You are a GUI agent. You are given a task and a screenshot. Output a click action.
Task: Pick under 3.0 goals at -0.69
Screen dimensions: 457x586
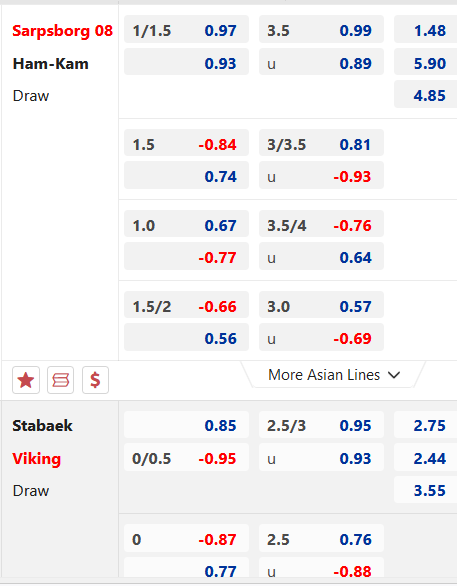click(321, 337)
